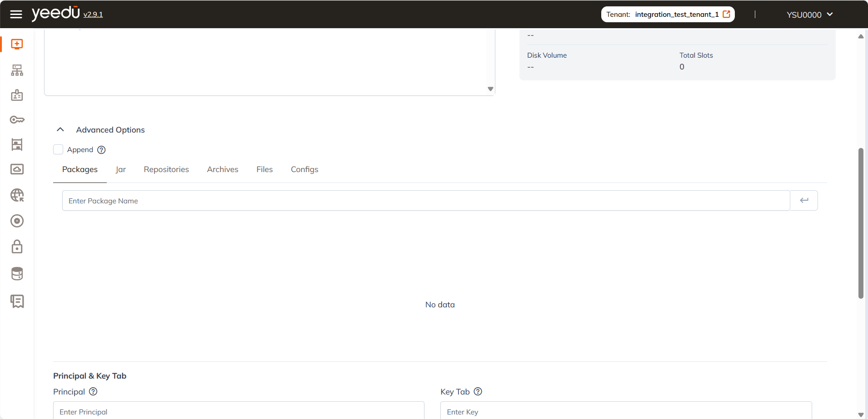The height and width of the screenshot is (419, 868).
Task: Enable the Append checkbox
Action: click(58, 149)
